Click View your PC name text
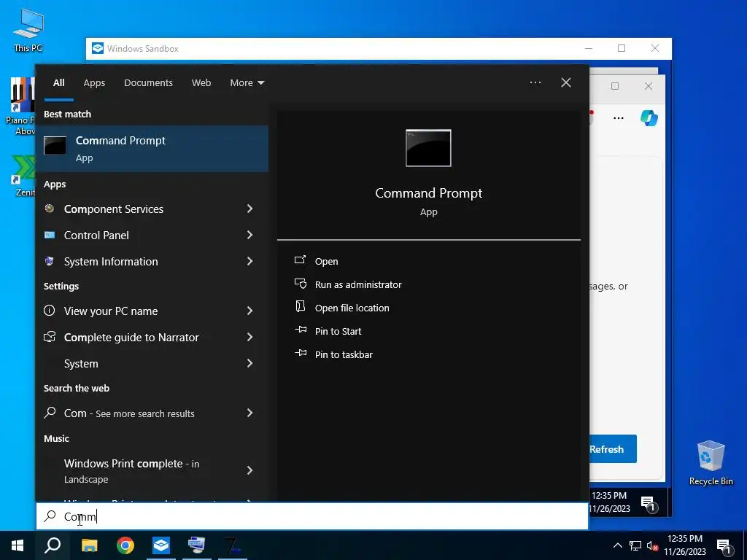 point(111,311)
